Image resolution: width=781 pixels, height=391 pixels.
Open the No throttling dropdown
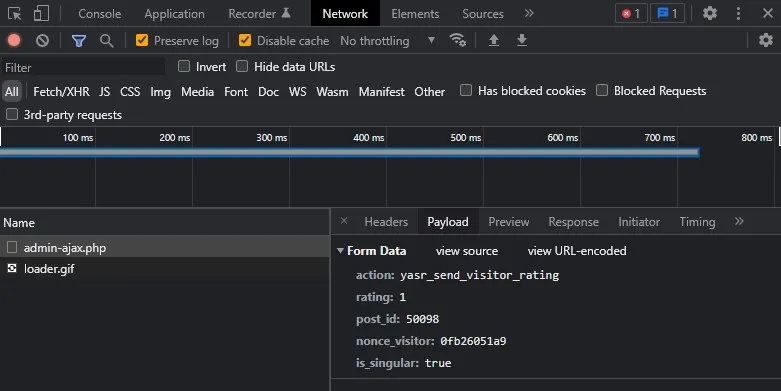pyautogui.click(x=388, y=41)
